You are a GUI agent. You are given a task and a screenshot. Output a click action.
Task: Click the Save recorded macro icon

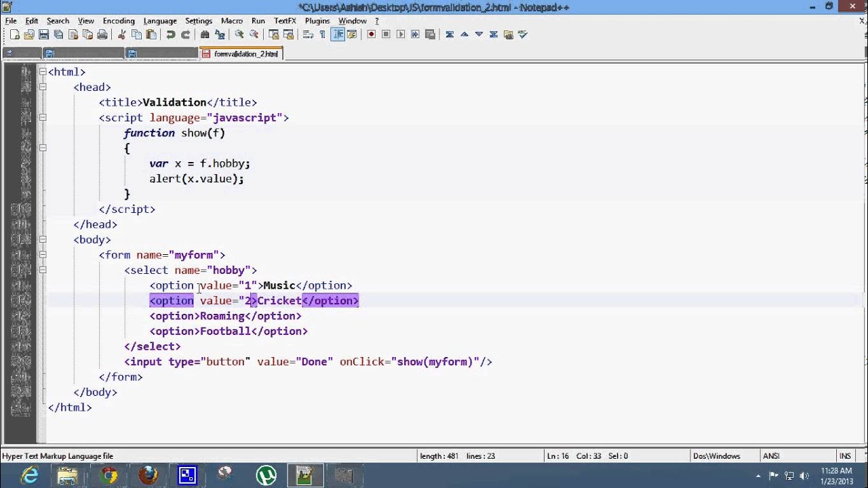430,35
